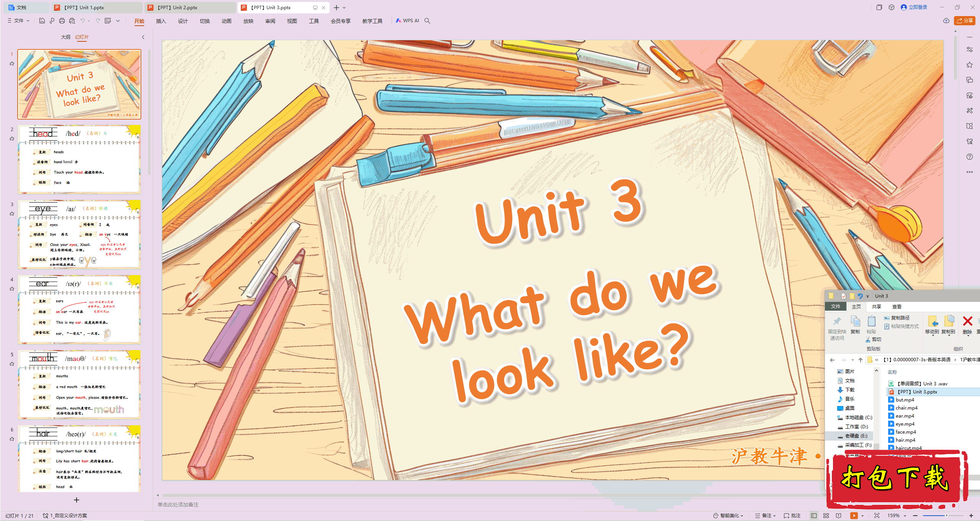Screen dimensions: 980x521
Task: Toggle the 备注 notes pane
Action: (x=765, y=516)
